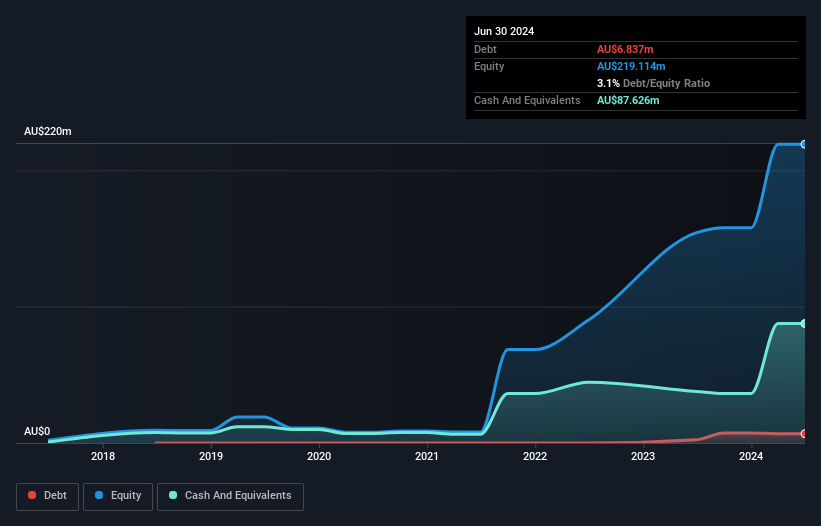Click the 2019 x-axis label
Image resolution: width=821 pixels, height=526 pixels.
(211, 456)
